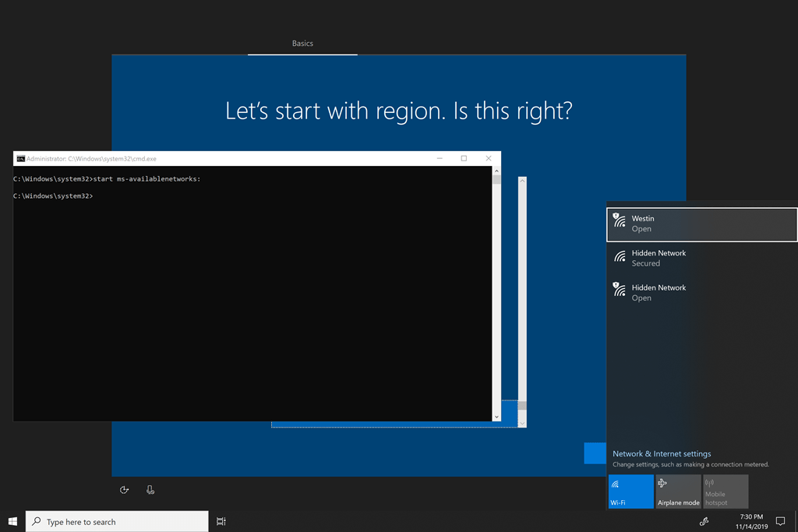The height and width of the screenshot is (532, 798).
Task: Toggle Mobile hotspot
Action: click(726, 491)
